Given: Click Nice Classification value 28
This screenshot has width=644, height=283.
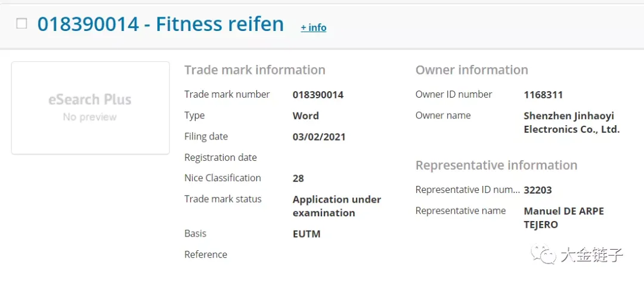Looking at the screenshot, I should [298, 178].
